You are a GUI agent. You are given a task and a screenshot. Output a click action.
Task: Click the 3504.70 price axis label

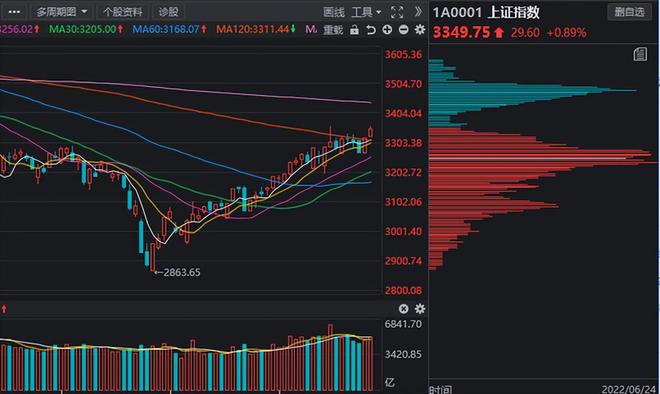point(403,84)
